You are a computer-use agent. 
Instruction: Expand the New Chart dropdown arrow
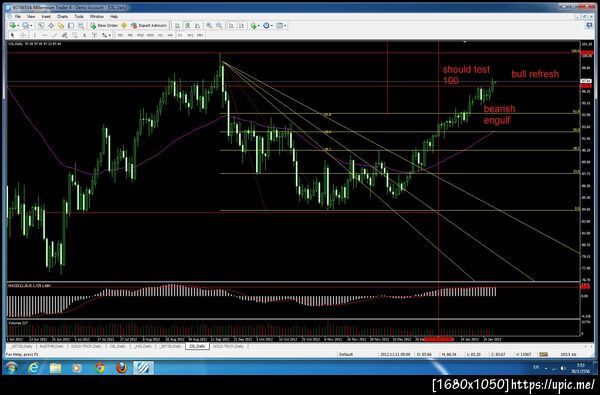tap(18, 26)
